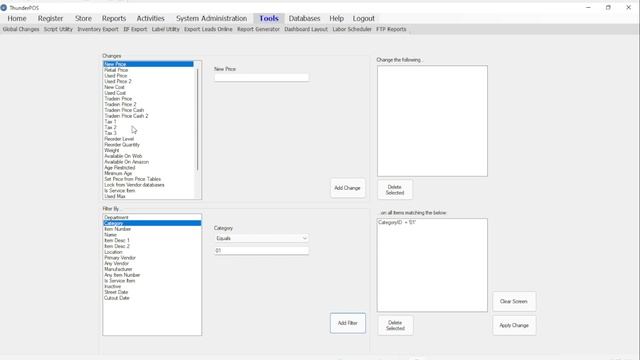
Task: Select Used Price 2 in Changes list
Action: click(x=118, y=82)
